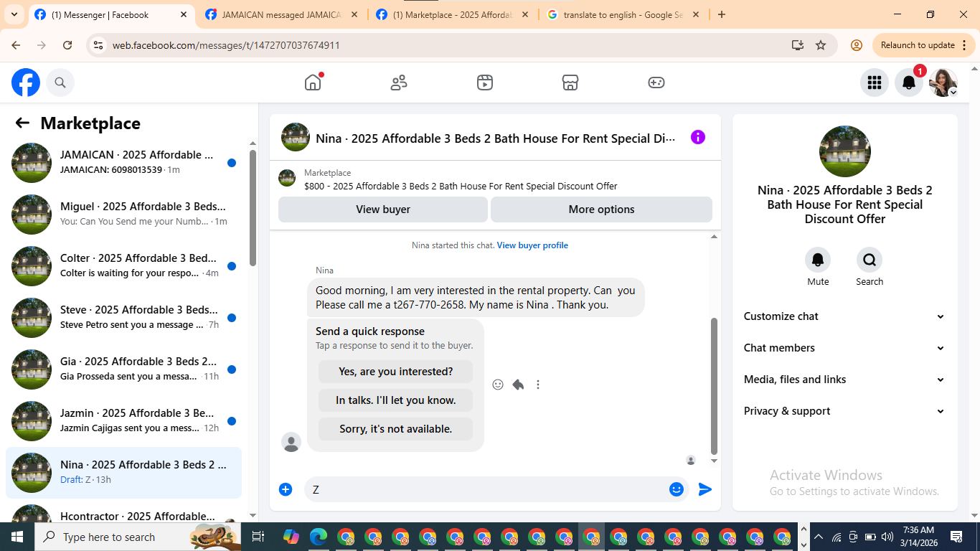Screen dimensions: 980x551
Task: Open Windows Task View
Action: click(x=258, y=537)
